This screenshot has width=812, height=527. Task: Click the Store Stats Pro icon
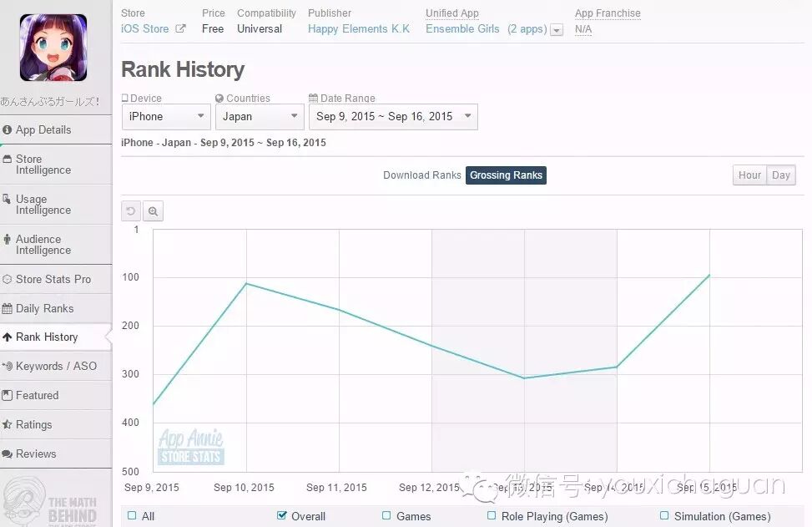tap(8, 279)
